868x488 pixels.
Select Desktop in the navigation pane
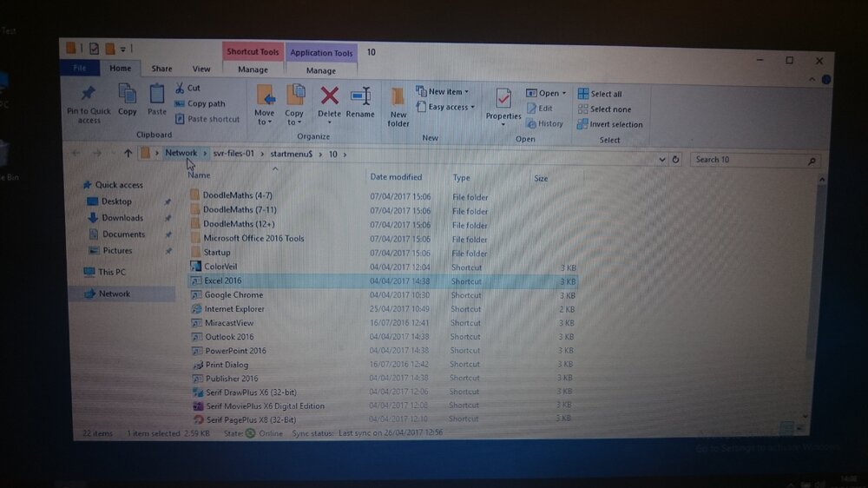(110, 201)
